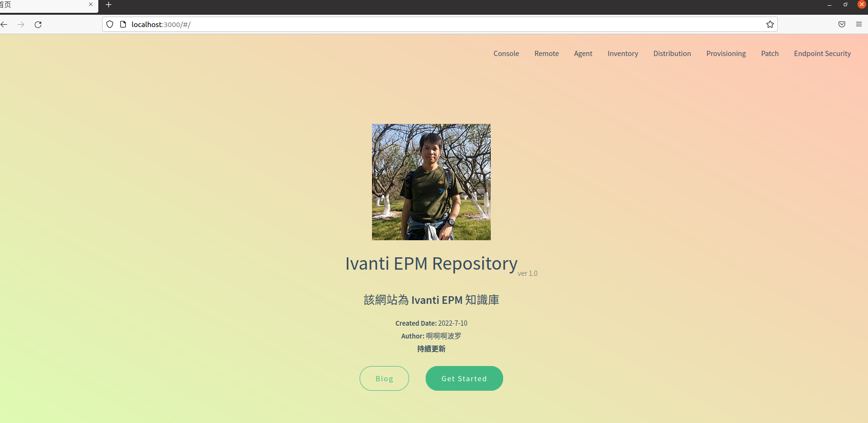Open the Save to Pocket icon
Image resolution: width=868 pixels, height=423 pixels.
pos(842,24)
